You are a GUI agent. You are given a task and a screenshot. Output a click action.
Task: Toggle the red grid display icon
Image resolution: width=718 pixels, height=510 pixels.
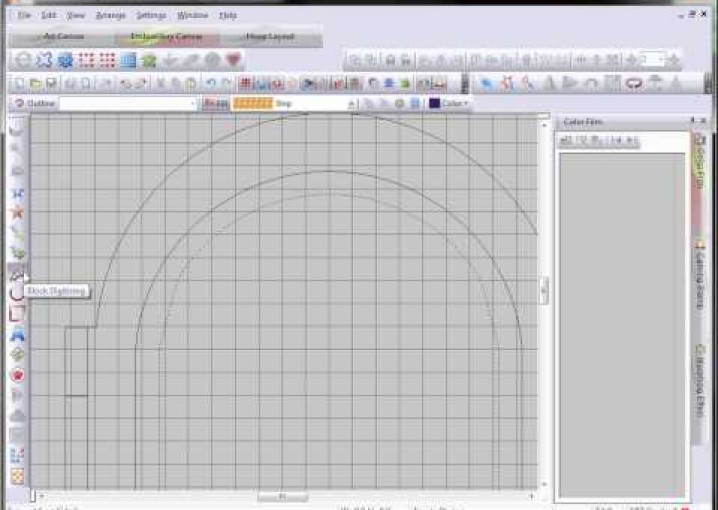pyautogui.click(x=245, y=84)
